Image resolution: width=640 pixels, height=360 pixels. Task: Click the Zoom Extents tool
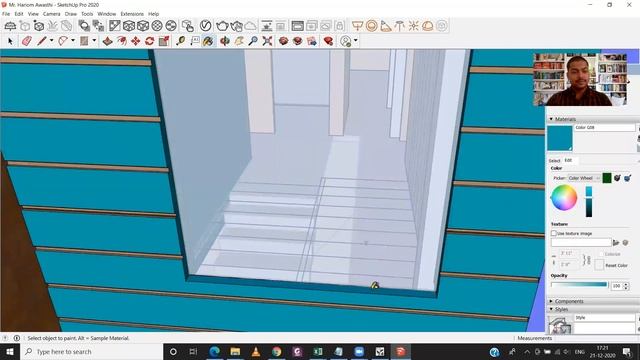pos(267,41)
